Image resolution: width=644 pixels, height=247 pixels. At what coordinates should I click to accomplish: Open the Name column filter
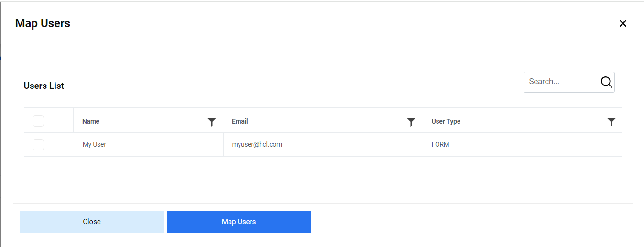212,122
